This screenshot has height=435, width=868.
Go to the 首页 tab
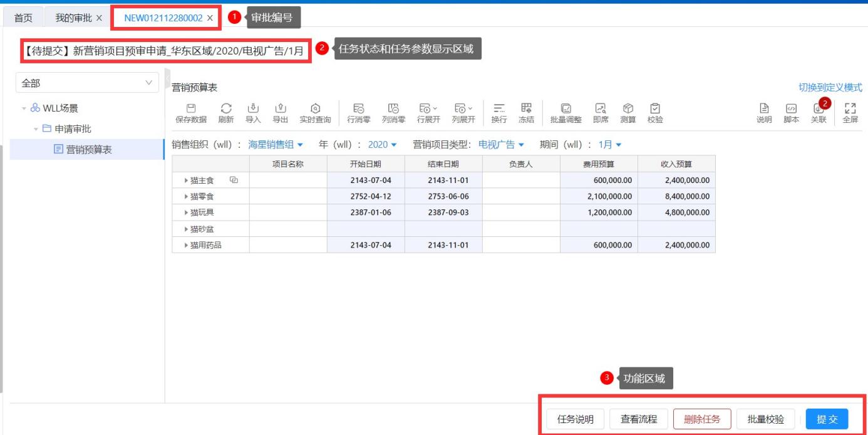coord(24,18)
